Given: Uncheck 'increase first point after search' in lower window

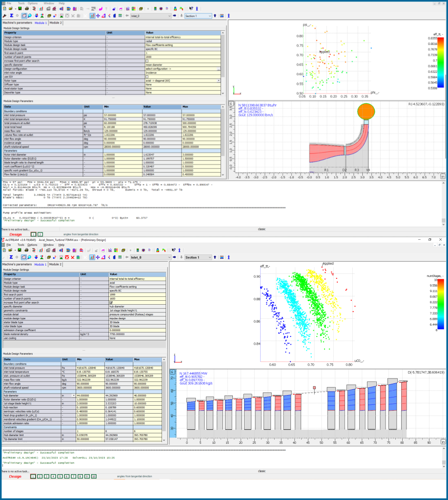Looking at the screenshot, I should 111,302.
